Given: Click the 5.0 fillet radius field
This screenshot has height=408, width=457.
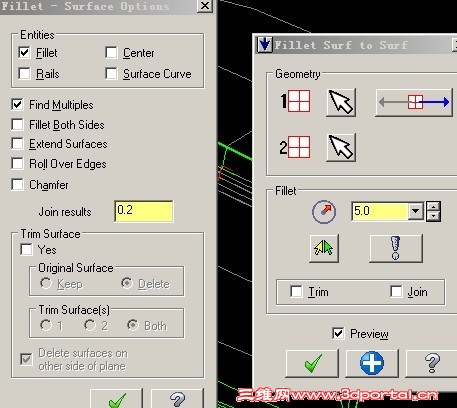Looking at the screenshot, I should point(380,211).
